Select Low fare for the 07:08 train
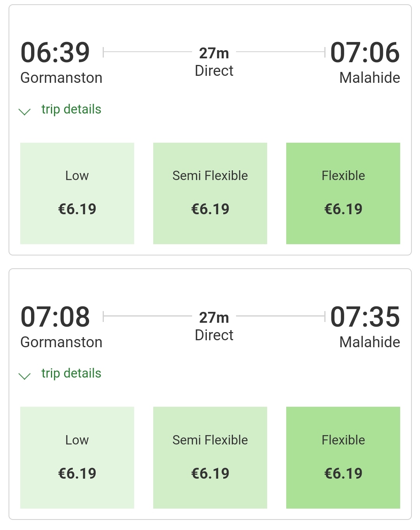 coord(77,457)
